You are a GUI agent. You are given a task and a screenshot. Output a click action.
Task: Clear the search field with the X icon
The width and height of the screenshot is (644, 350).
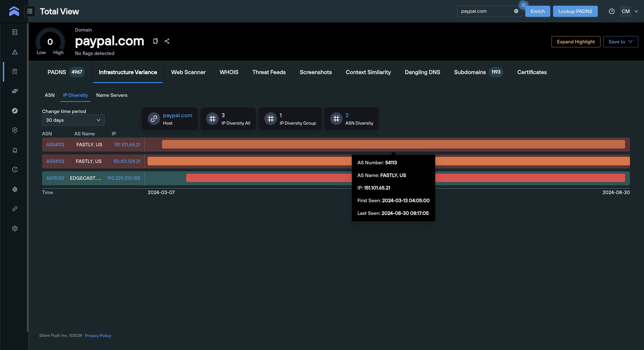516,11
